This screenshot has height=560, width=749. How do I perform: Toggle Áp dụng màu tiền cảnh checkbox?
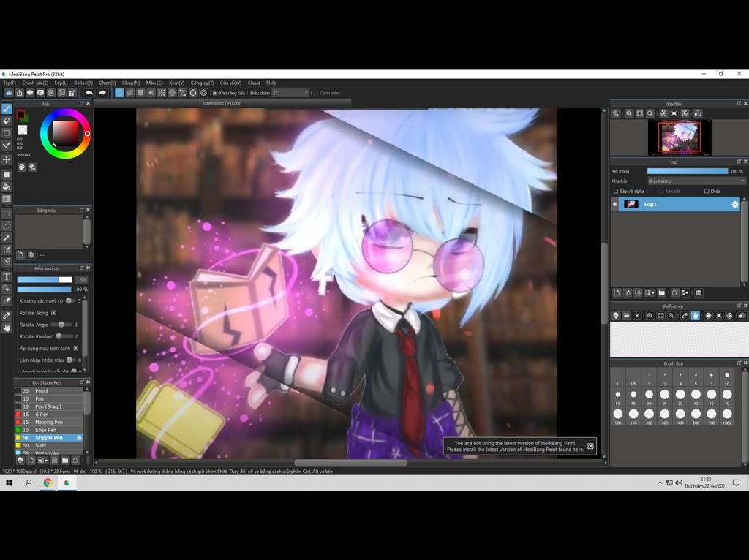coord(75,348)
